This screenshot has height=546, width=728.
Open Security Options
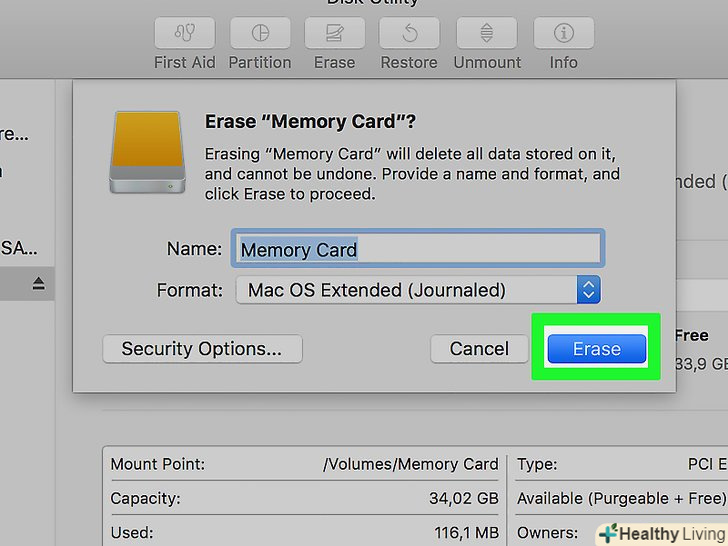tap(202, 349)
